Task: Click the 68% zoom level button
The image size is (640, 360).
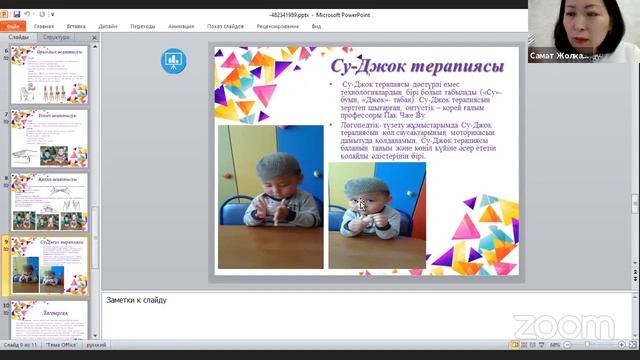Action: (x=555, y=345)
